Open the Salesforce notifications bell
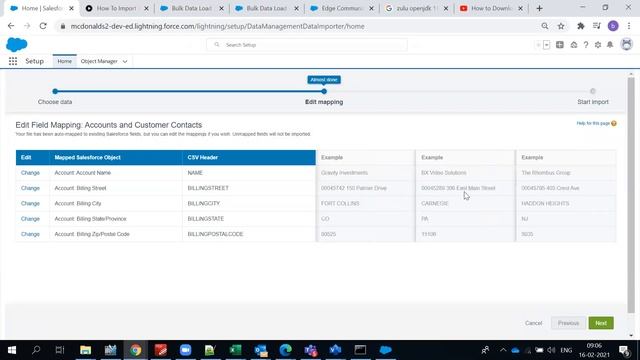The height and width of the screenshot is (360, 640). pos(610,45)
